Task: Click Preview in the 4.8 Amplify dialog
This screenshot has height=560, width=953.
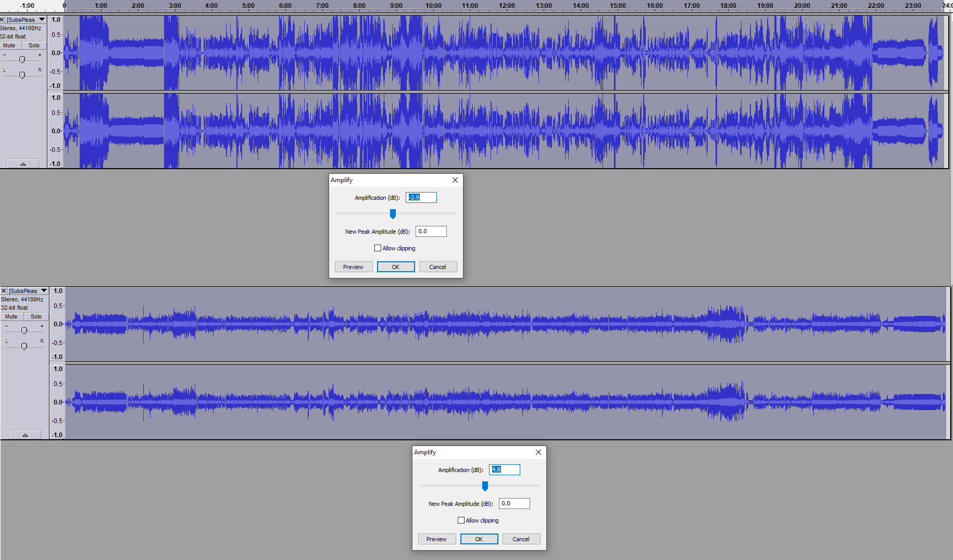Action: tap(437, 539)
